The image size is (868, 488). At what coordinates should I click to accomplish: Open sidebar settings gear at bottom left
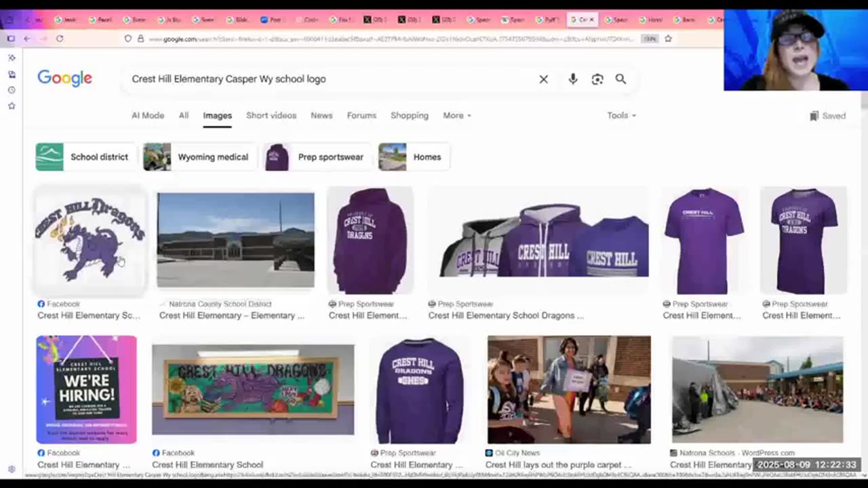tap(12, 469)
